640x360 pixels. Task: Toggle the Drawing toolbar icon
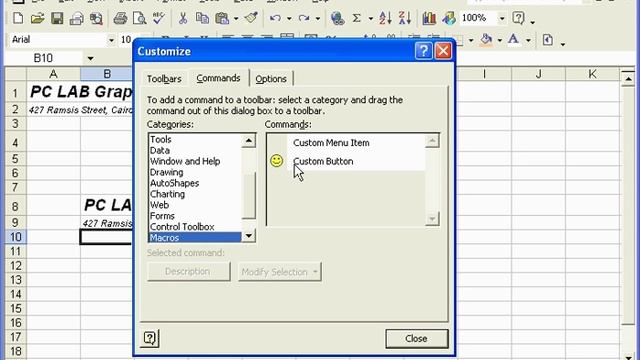tap(449, 18)
